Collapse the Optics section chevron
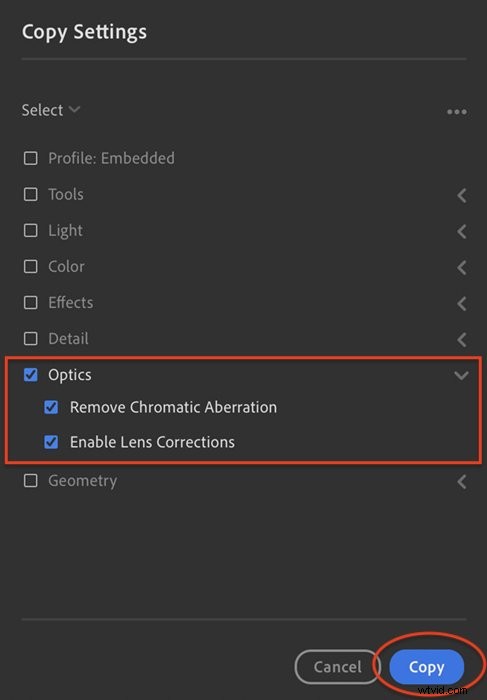Screen dimensions: 487x700 click(461, 375)
